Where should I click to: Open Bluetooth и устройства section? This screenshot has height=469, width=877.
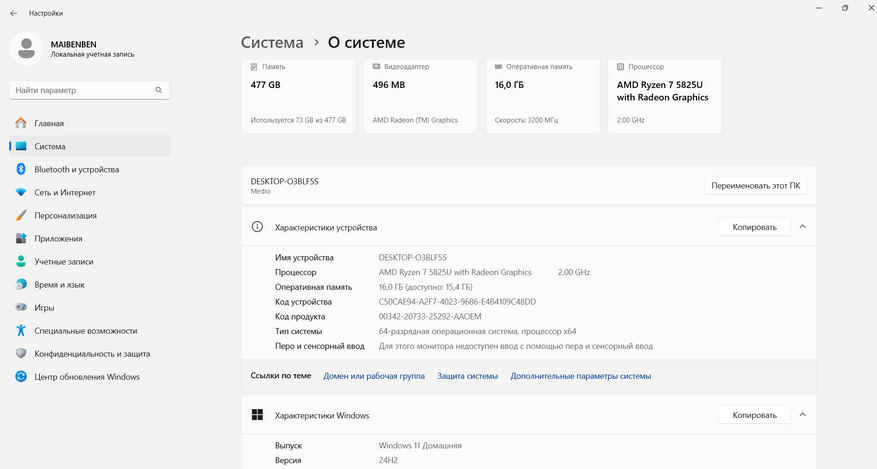(76, 170)
